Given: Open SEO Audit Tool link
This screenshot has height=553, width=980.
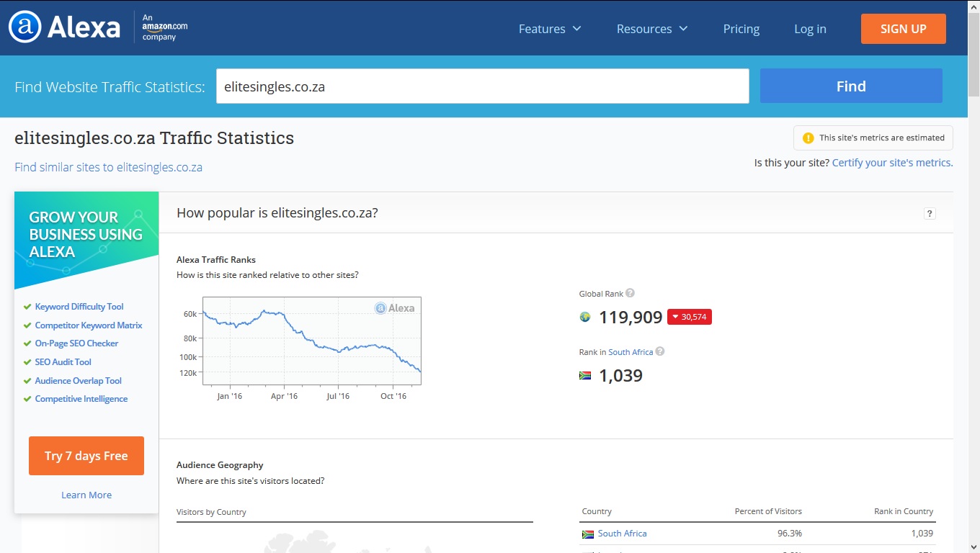Looking at the screenshot, I should 63,362.
